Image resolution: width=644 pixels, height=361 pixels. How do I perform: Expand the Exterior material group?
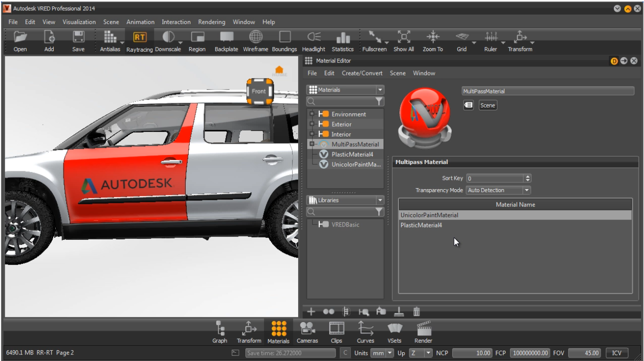312,124
